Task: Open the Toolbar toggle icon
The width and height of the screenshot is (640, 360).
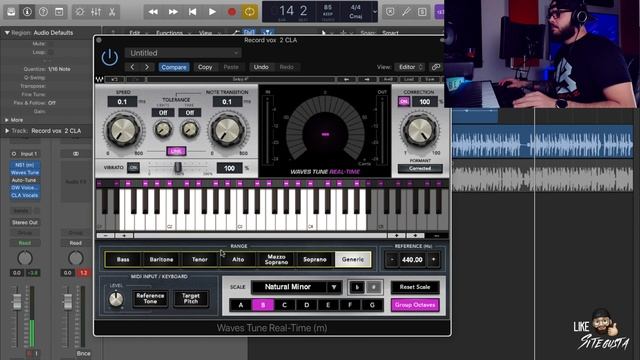Action: (59, 12)
